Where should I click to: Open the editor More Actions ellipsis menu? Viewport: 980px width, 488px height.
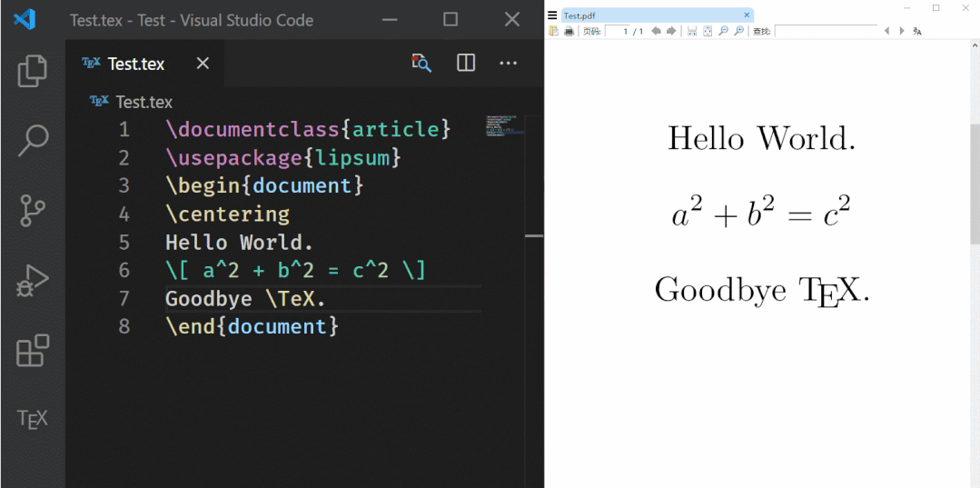click(x=508, y=64)
